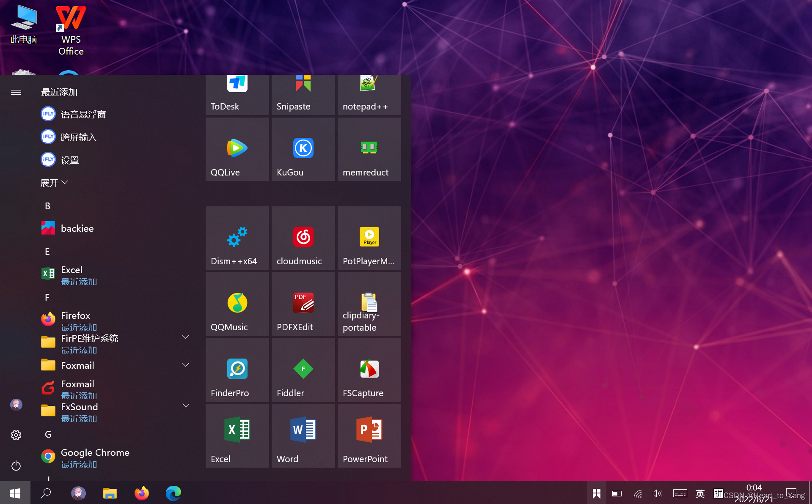Check battery status in system tray

pos(617,493)
